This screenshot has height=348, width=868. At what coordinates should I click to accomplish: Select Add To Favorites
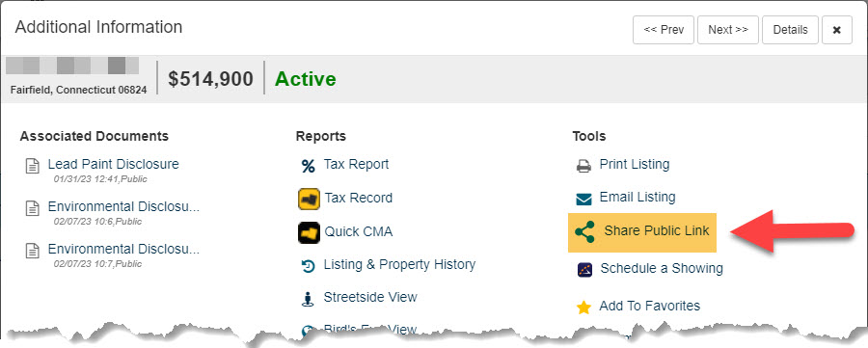tap(649, 306)
